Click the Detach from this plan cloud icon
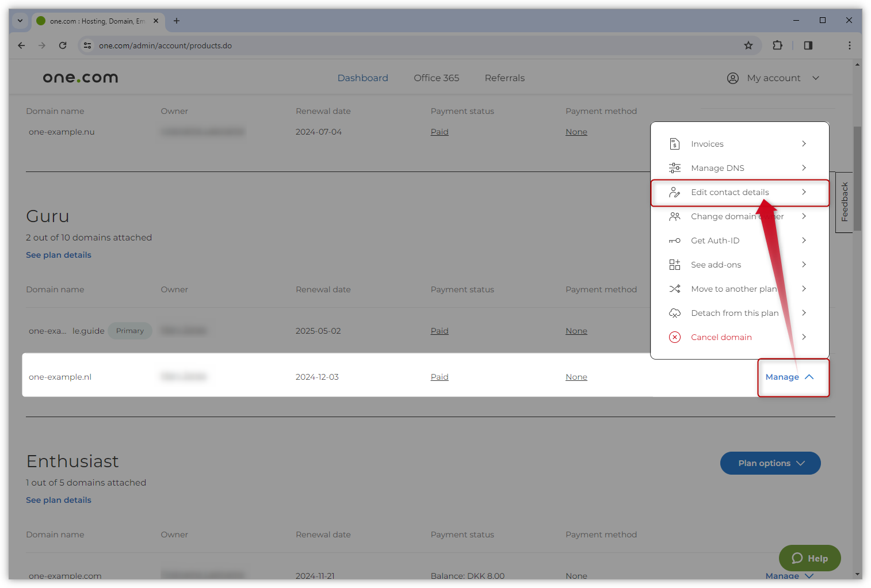Image resolution: width=871 pixels, height=588 pixels. point(674,313)
